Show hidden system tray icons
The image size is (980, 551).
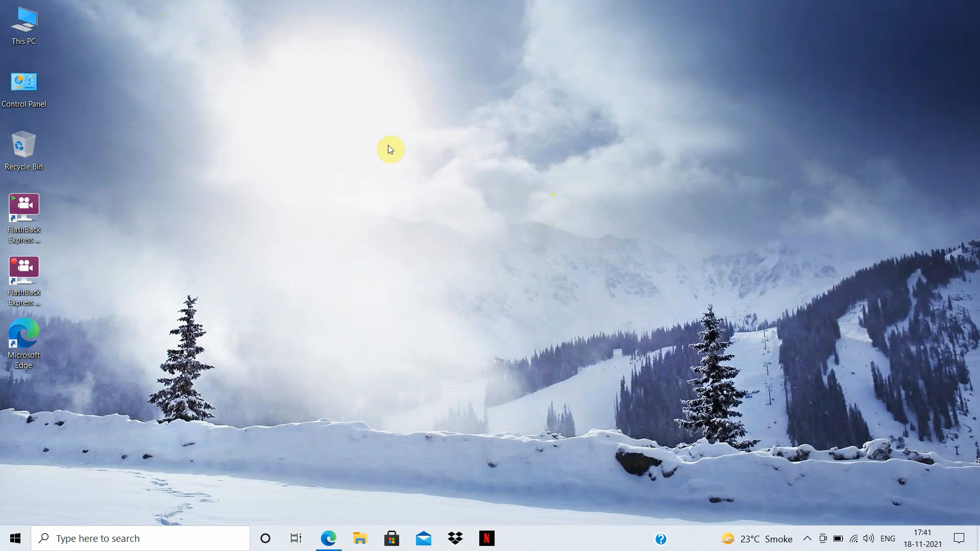(807, 538)
